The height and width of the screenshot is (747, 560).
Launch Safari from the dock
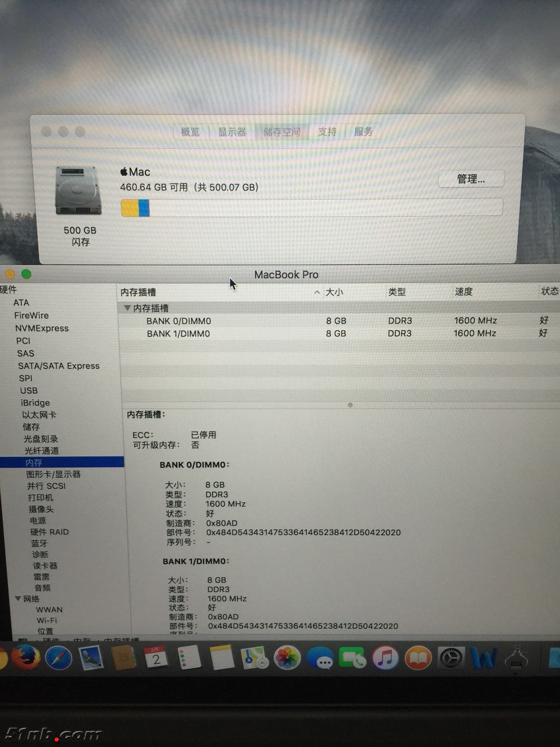pyautogui.click(x=59, y=658)
